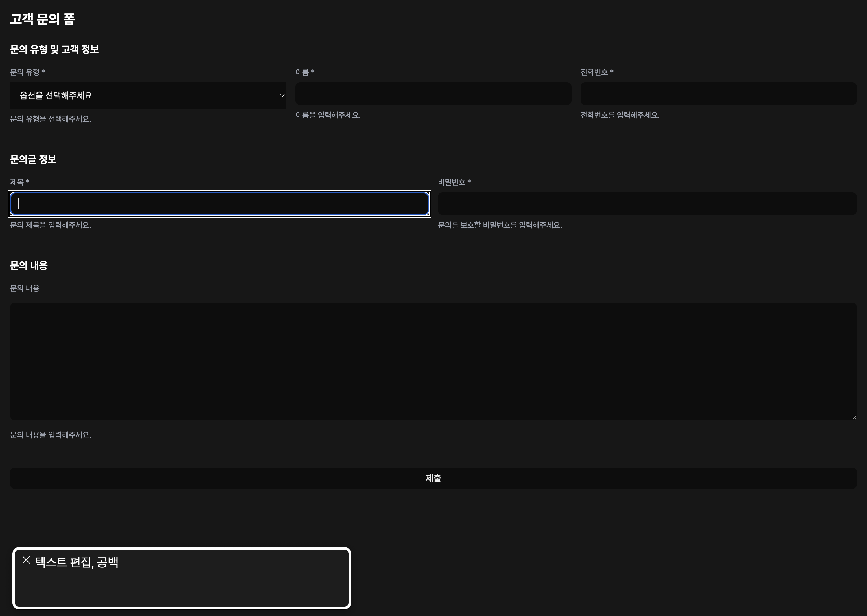Click the 제목 * field label
867x616 pixels.
coord(20,182)
